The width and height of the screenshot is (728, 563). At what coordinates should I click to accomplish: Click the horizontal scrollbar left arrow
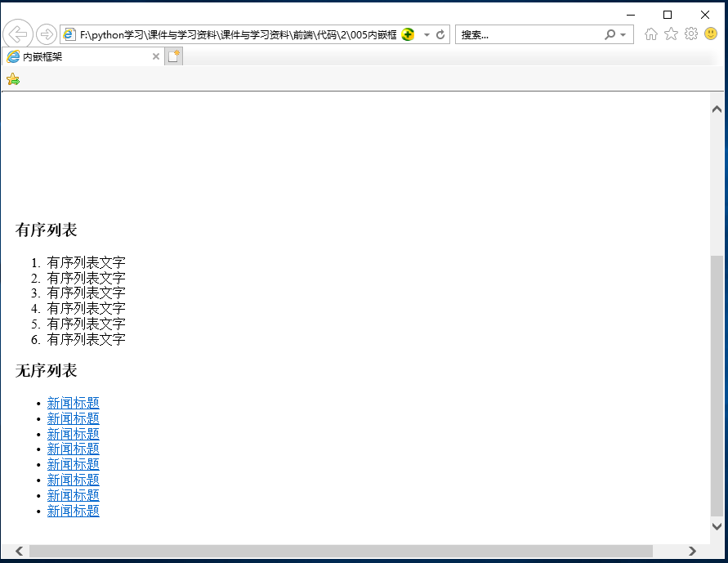[19, 551]
